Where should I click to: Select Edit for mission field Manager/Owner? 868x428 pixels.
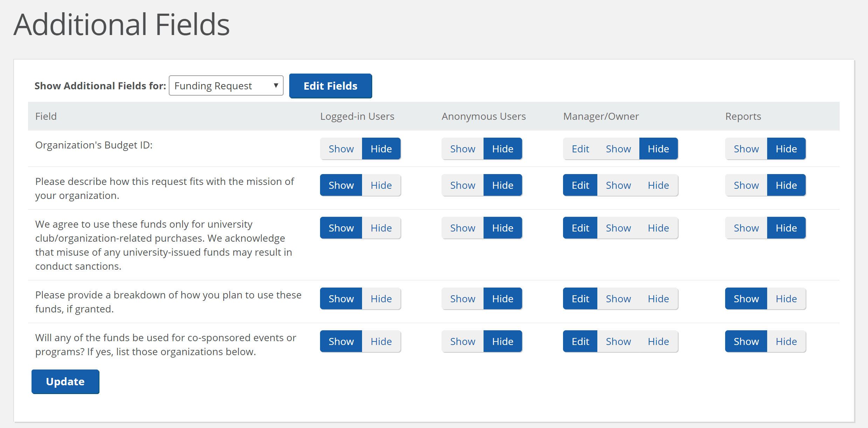[x=580, y=185]
